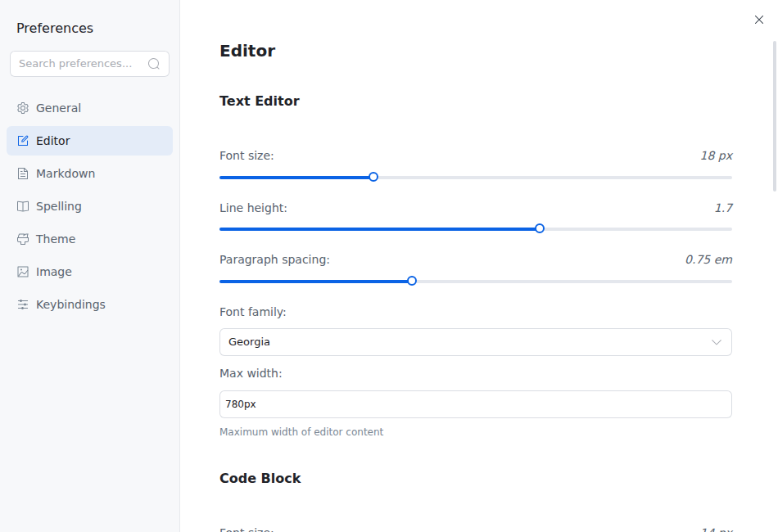The width and height of the screenshot is (778, 532).
Task: Focus the Search preferences field
Action: point(89,64)
